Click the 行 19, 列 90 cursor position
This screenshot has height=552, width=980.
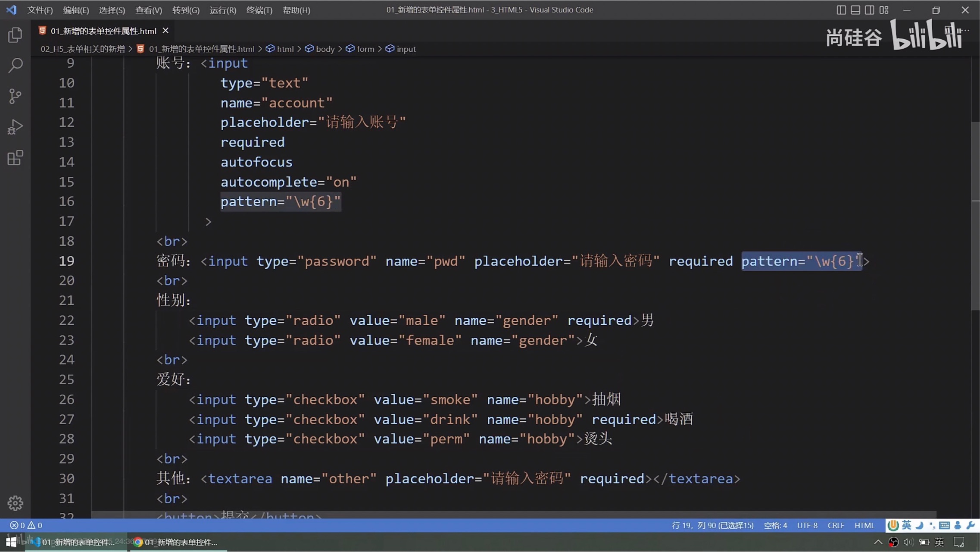click(x=713, y=525)
